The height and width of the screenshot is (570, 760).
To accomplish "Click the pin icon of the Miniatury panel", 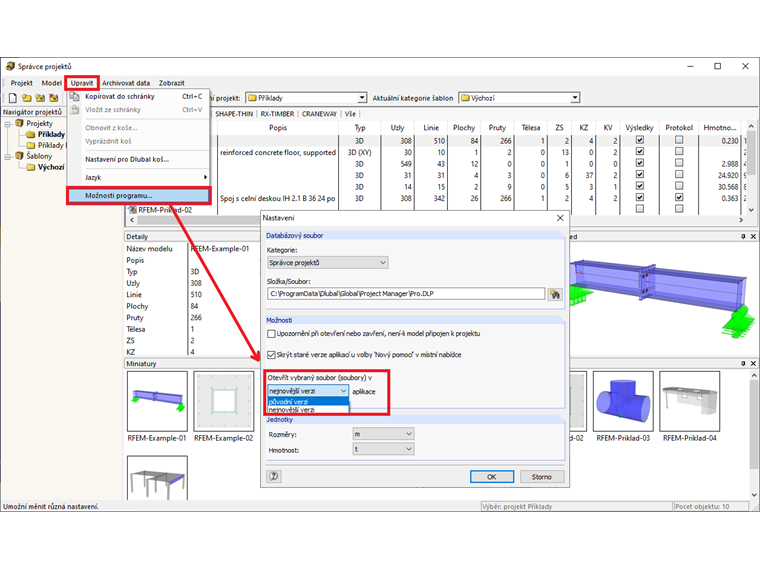I will pos(743,364).
